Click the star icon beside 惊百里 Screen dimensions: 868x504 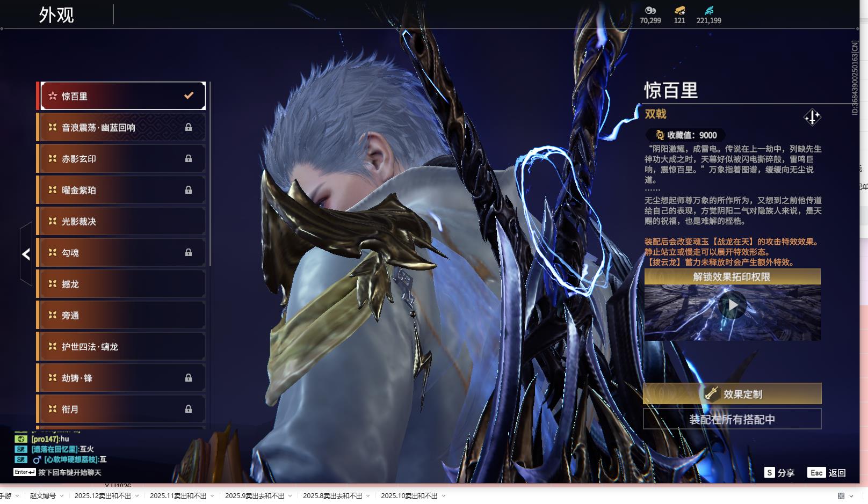53,96
